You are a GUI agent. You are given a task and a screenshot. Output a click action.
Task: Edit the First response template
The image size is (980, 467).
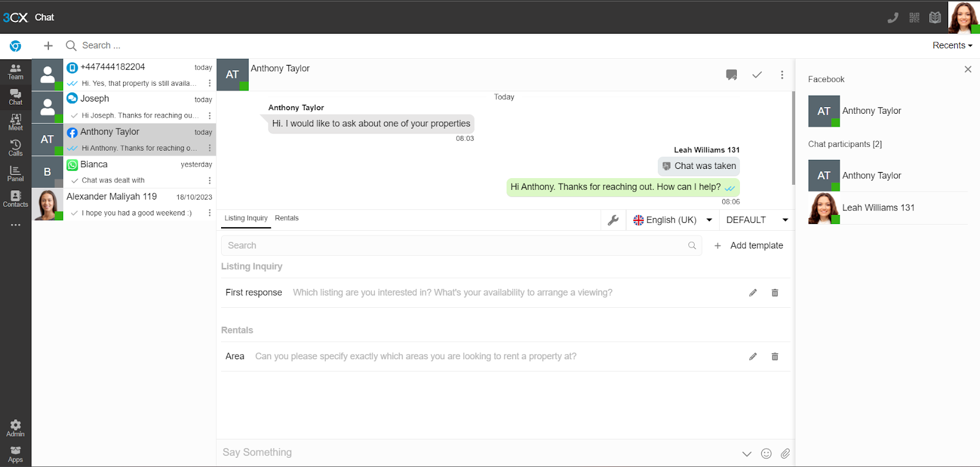[x=753, y=293]
